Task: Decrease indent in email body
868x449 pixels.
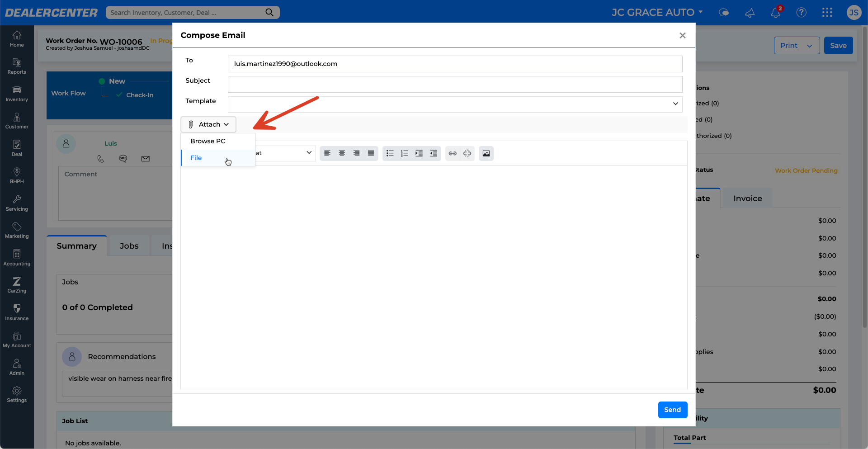Action: pos(434,153)
